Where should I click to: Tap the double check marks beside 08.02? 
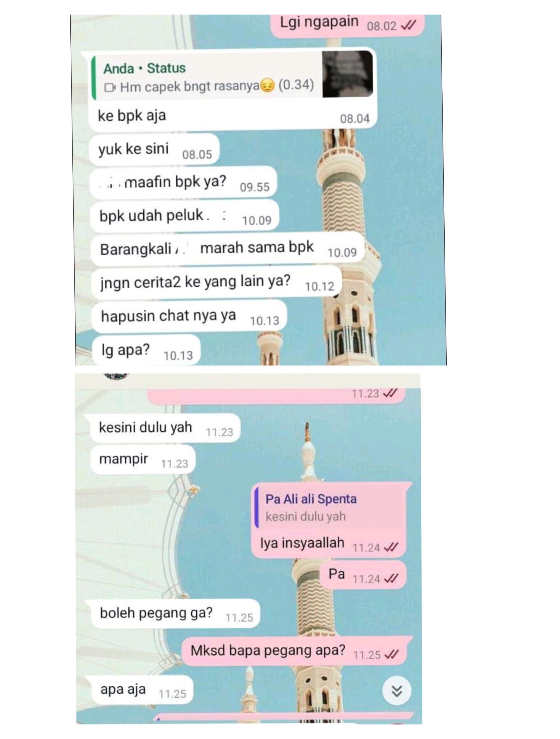coord(408,25)
